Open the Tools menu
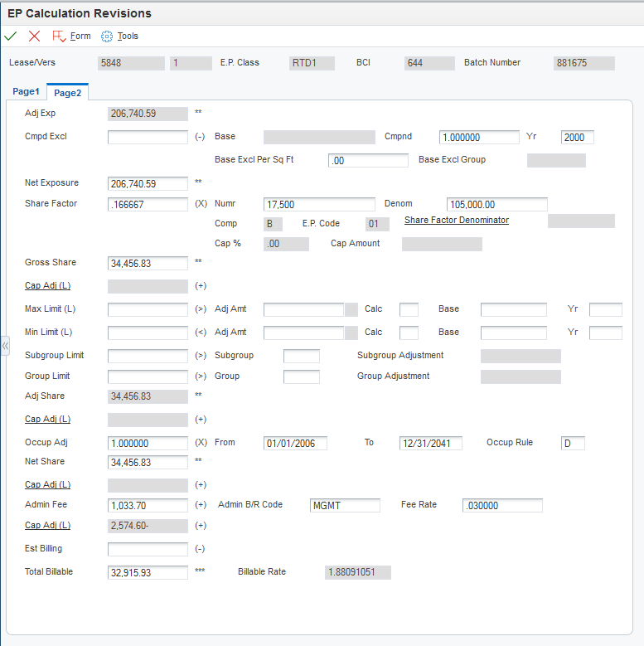Viewport: 644px width, 646px height. point(128,36)
